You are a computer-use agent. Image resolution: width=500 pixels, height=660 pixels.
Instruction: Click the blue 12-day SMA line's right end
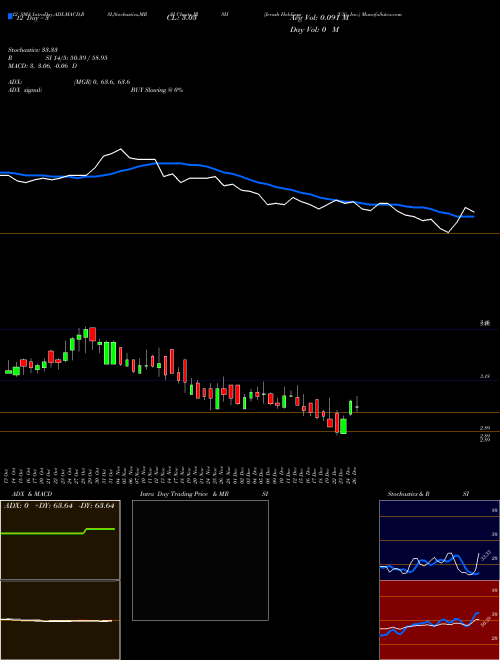pyautogui.click(x=474, y=216)
